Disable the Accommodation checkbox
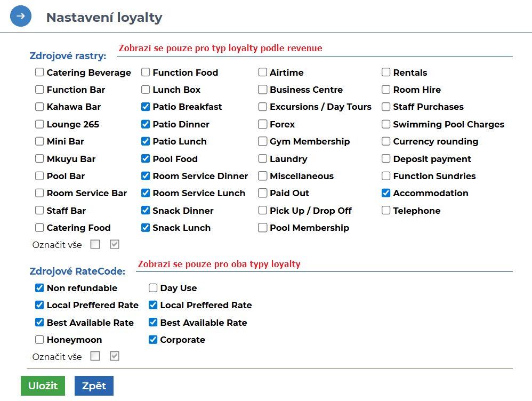The width and height of the screenshot is (532, 401). tap(386, 193)
